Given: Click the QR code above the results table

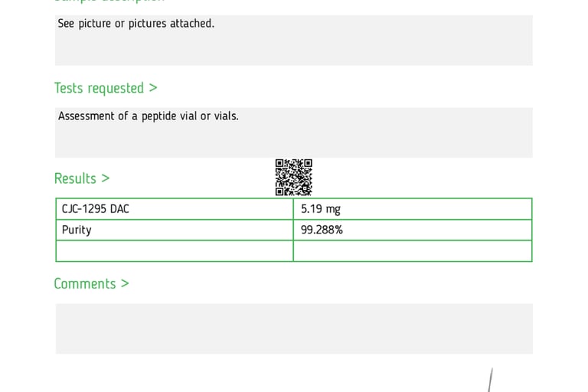Looking at the screenshot, I should pos(294,177).
